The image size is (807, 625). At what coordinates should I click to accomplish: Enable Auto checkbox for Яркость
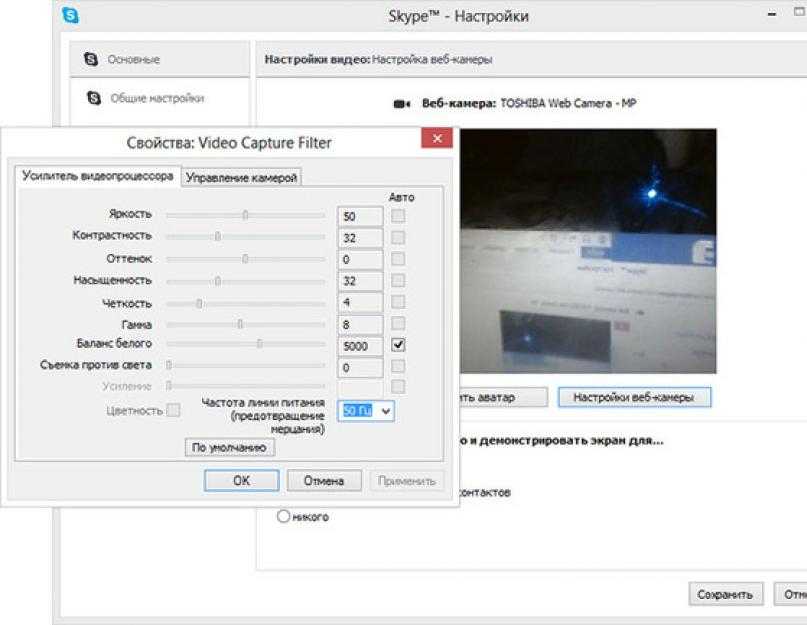coord(398,216)
